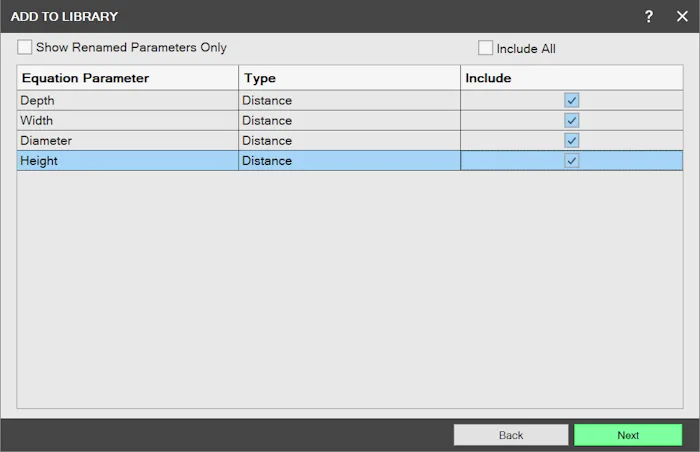Click the Distance type cell for Height

point(350,161)
